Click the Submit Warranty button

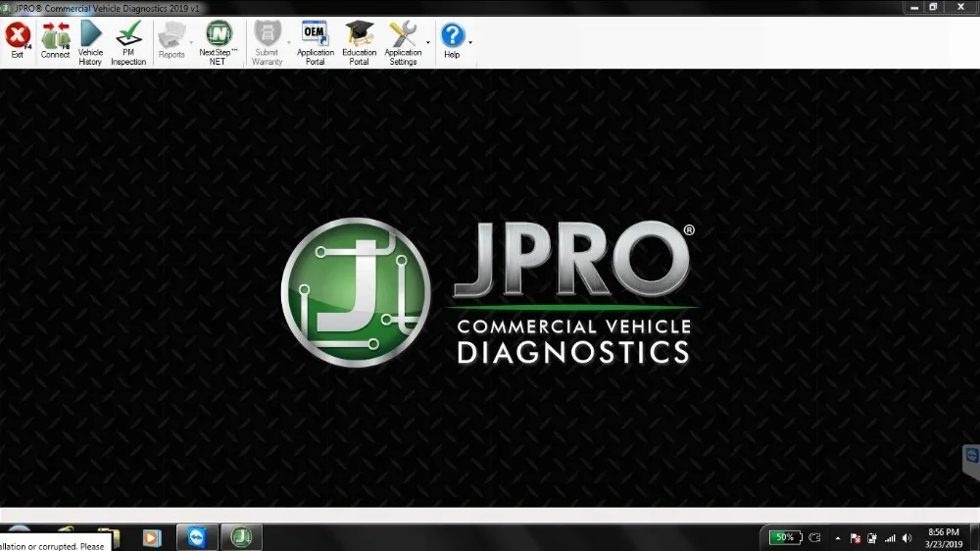267,42
